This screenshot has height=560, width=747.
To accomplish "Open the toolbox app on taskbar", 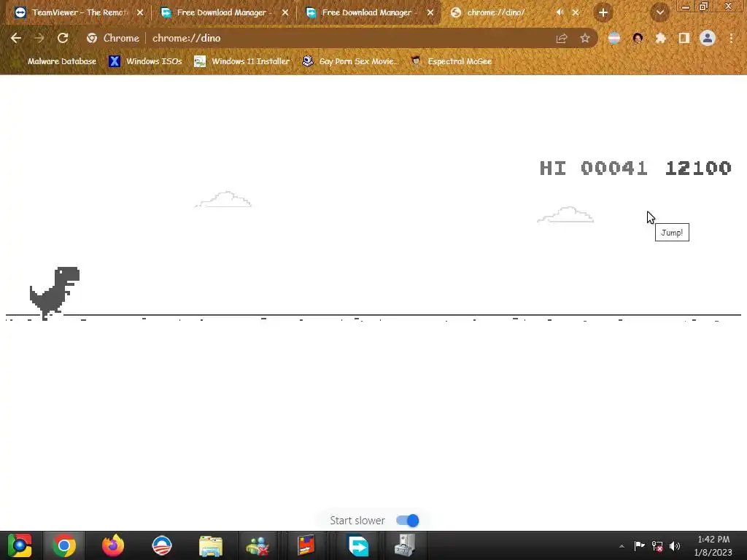I will [406, 545].
